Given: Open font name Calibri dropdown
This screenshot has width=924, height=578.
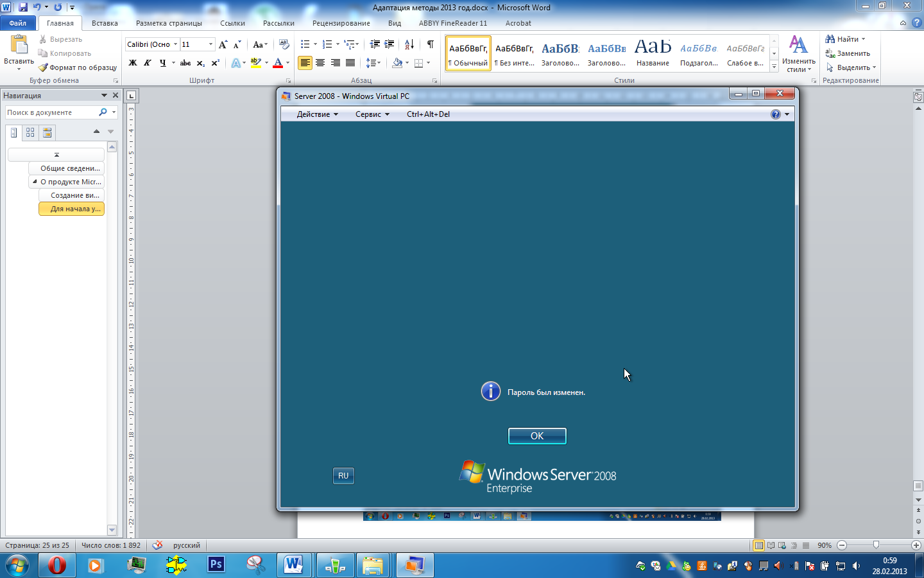Looking at the screenshot, I should click(175, 44).
